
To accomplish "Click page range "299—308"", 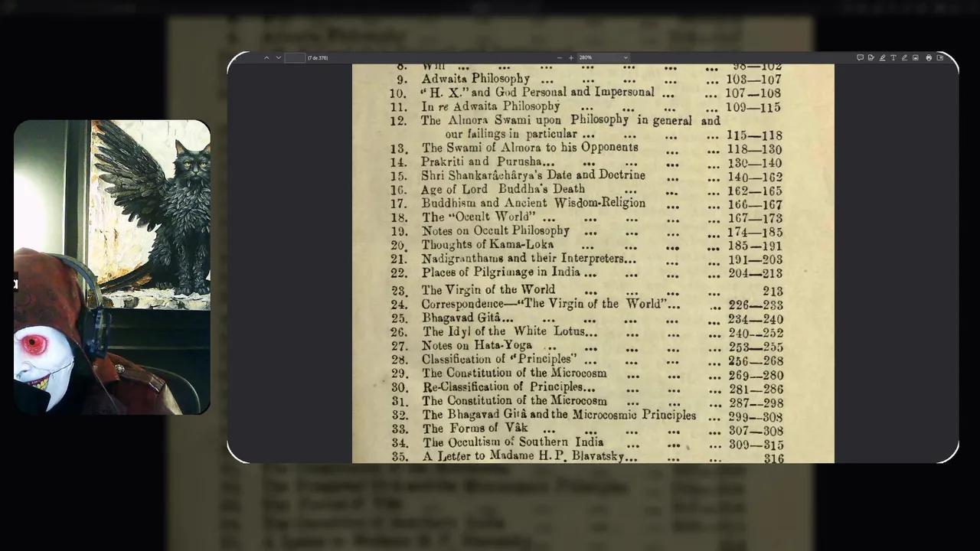I will 755,417.
